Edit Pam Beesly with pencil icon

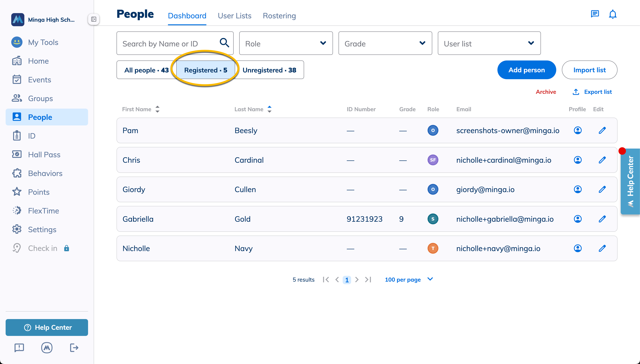pos(602,130)
